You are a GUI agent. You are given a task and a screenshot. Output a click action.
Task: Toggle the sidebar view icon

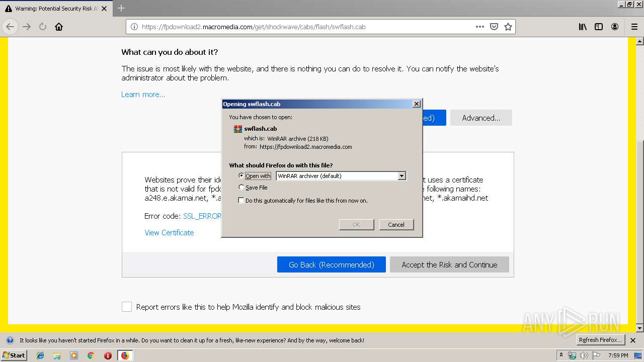[x=599, y=27]
